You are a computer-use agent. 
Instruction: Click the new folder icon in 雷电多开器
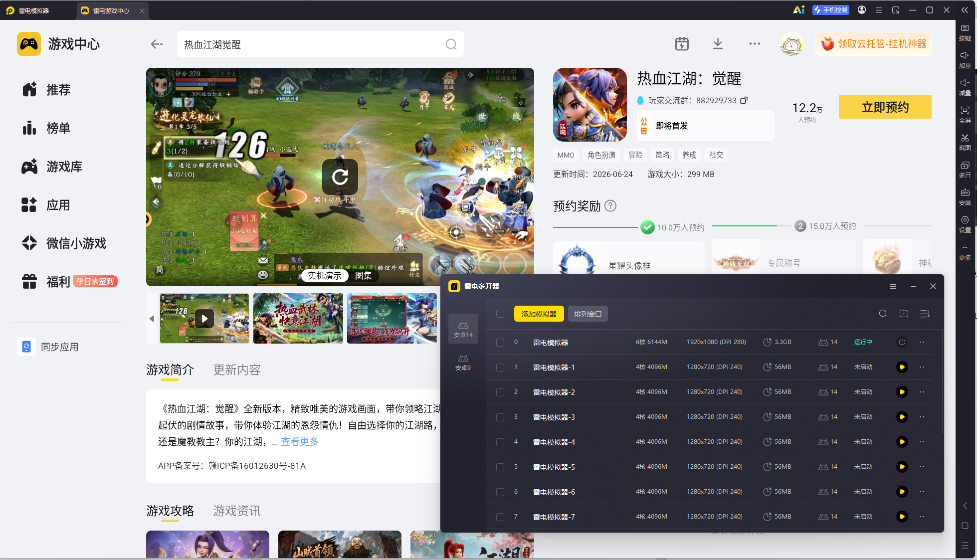904,314
